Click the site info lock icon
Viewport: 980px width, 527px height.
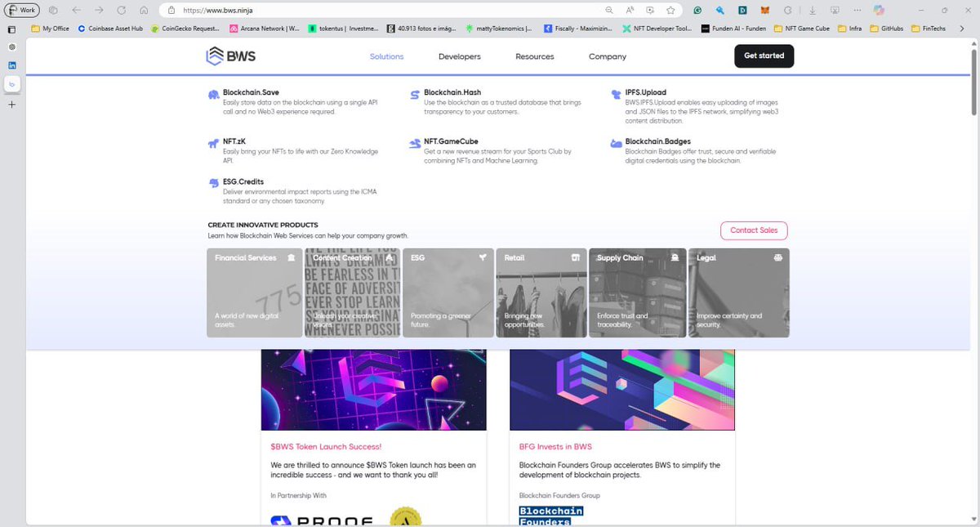(171, 10)
